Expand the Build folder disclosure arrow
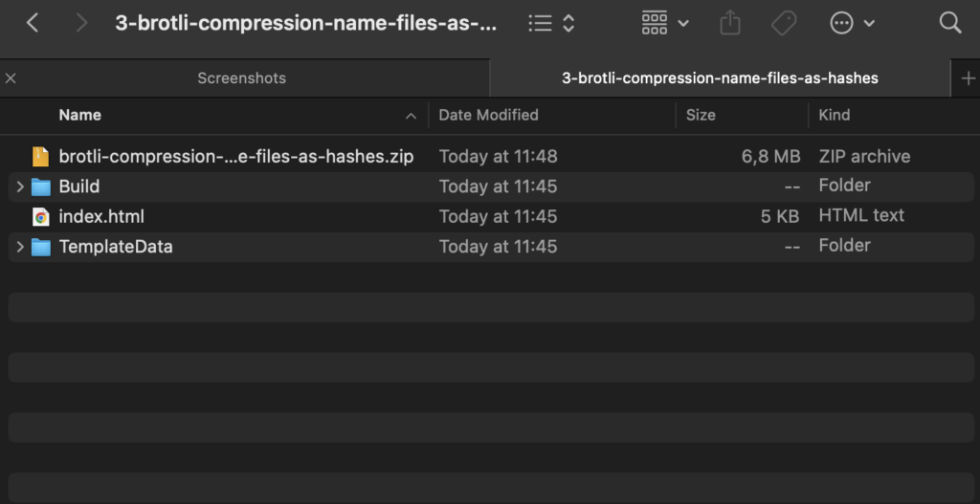 (20, 186)
